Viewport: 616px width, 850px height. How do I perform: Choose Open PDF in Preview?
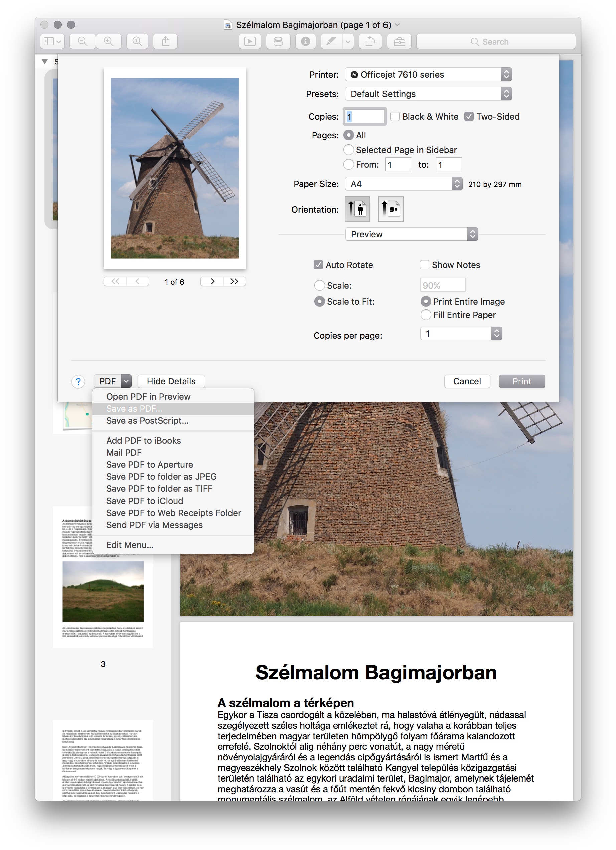point(173,397)
